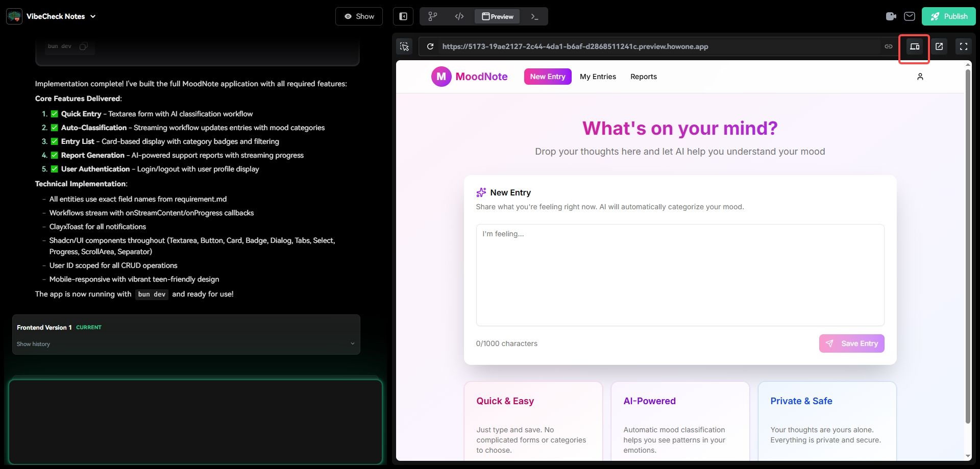Switch to the code editor view
The width and height of the screenshot is (980, 469).
pos(459,16)
